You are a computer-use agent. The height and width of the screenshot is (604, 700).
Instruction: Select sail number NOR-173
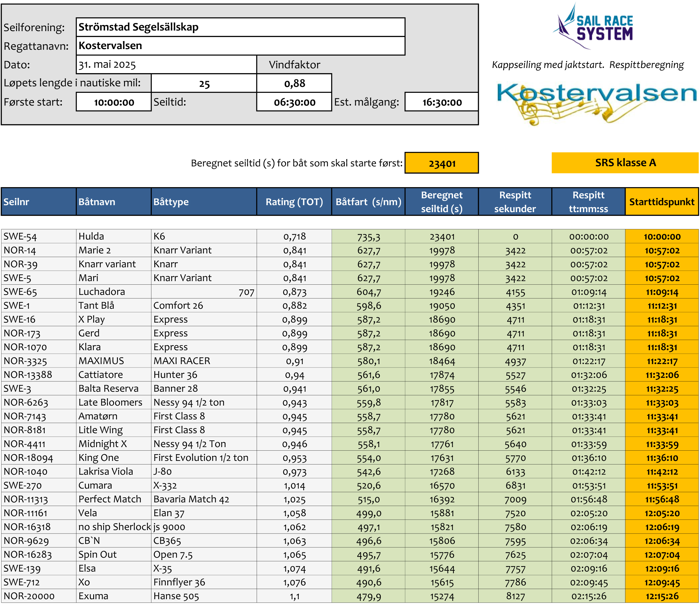pos(39,333)
